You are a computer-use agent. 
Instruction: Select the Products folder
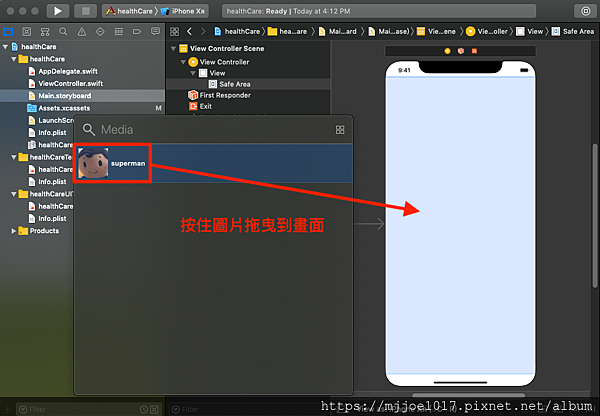39,231
